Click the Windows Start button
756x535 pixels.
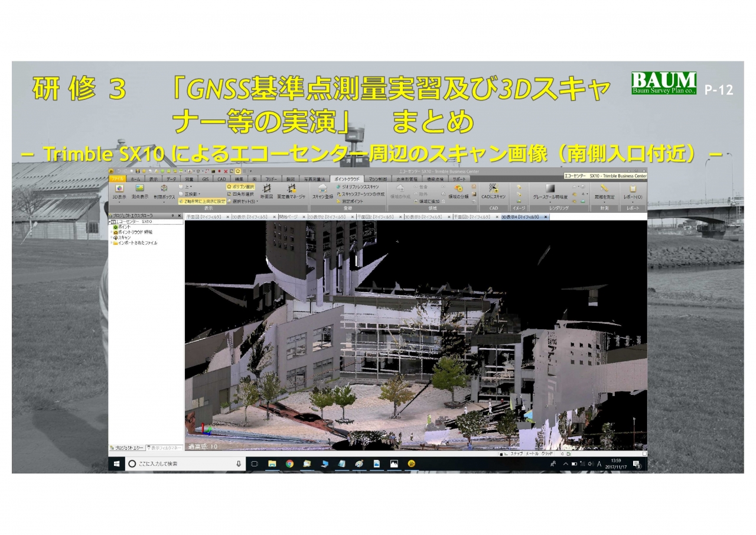116,463
